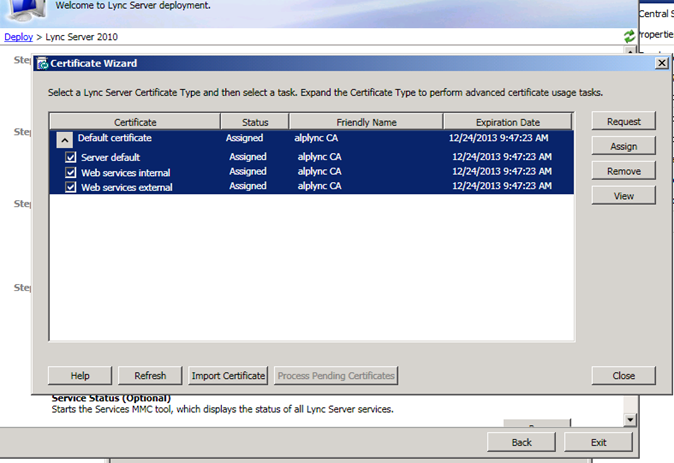Viewport: 674px width, 463px height.
Task: Select the 'Default certificate' row text
Action: click(115, 138)
